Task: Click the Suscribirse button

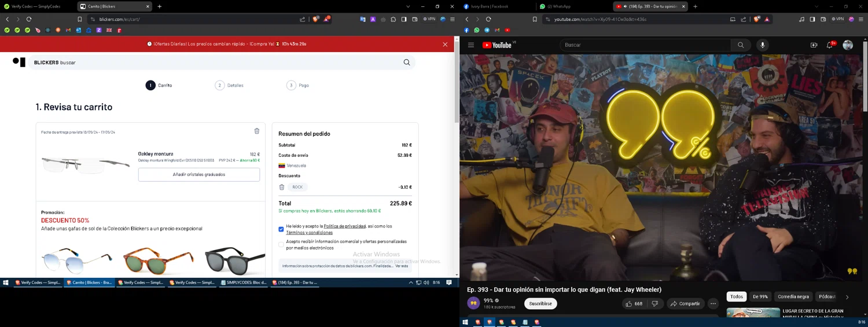Action: point(540,303)
